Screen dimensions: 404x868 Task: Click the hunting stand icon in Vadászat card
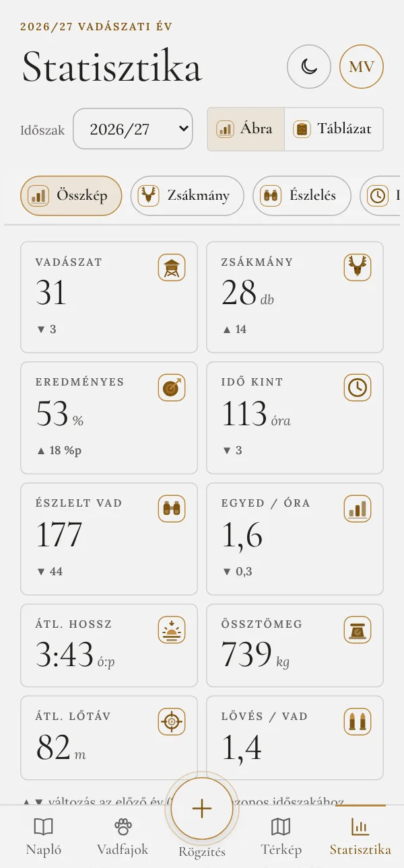pos(172,267)
